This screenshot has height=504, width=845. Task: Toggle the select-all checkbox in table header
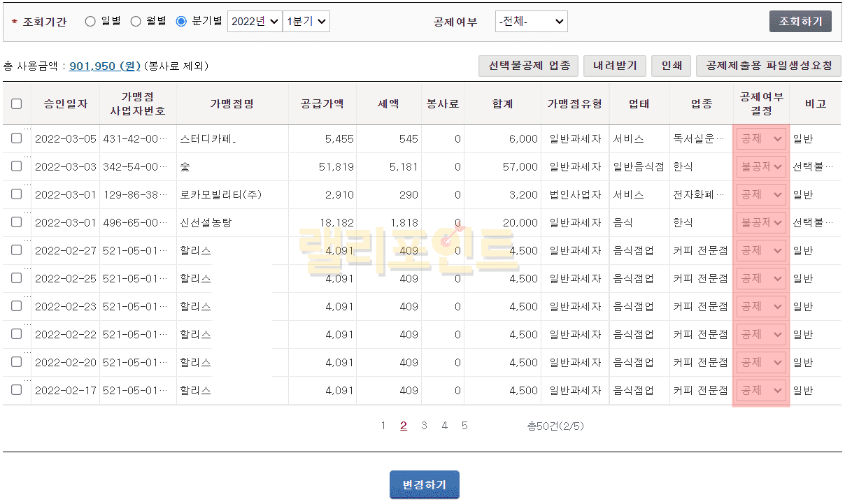click(17, 103)
